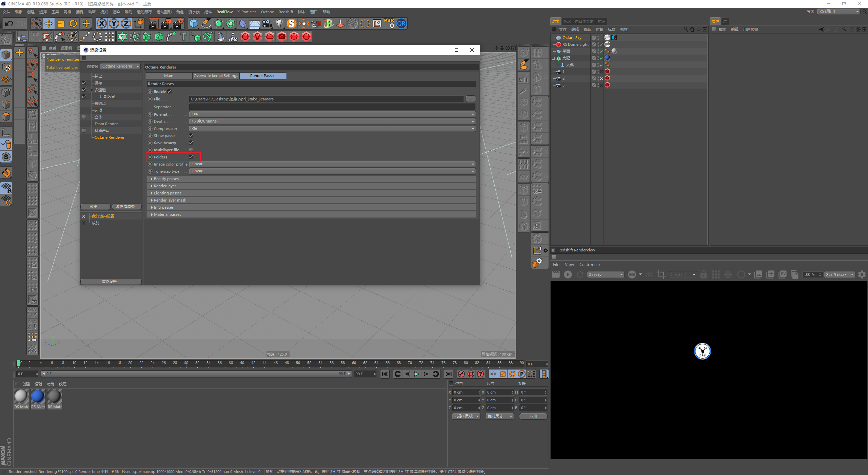The width and height of the screenshot is (868, 475).
Task: Uncheck the Folders checkbox
Action: pyautogui.click(x=191, y=157)
